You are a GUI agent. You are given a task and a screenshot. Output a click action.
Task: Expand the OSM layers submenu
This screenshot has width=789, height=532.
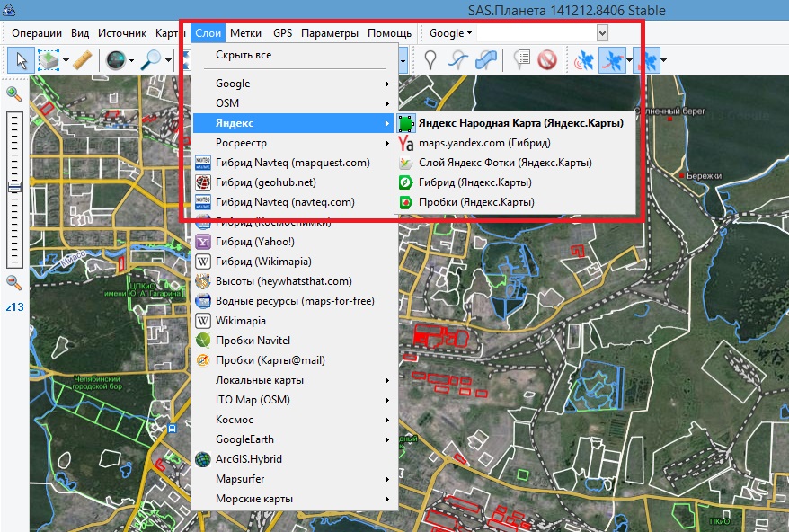pos(295,103)
